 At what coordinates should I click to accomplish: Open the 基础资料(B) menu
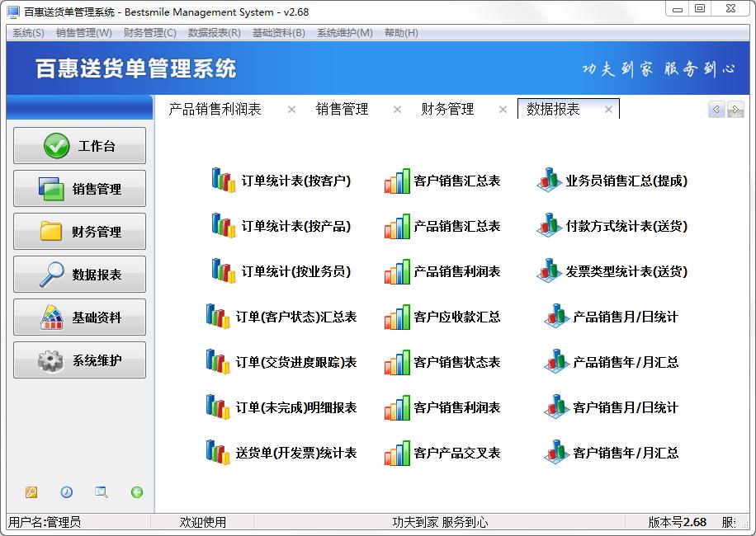click(279, 33)
